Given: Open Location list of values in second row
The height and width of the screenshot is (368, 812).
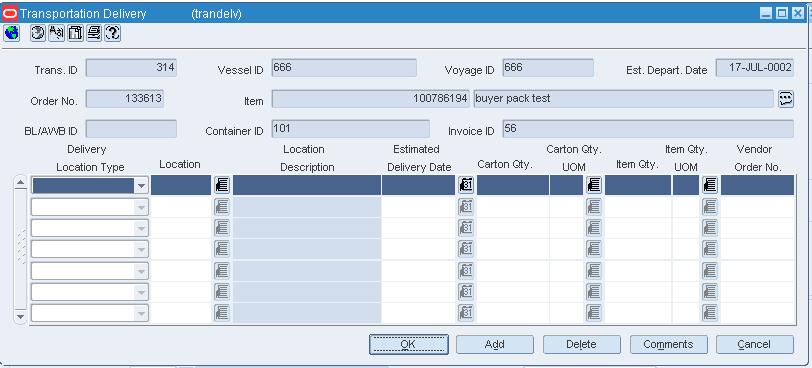Looking at the screenshot, I should 222,207.
